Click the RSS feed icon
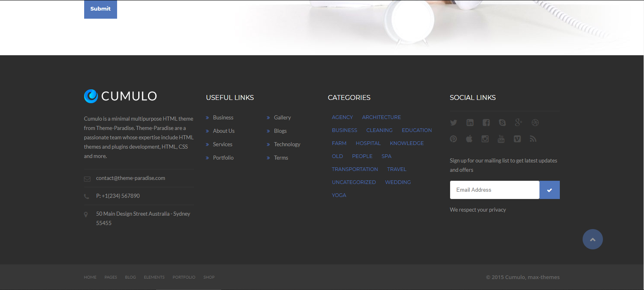This screenshot has height=290, width=644. click(x=533, y=139)
